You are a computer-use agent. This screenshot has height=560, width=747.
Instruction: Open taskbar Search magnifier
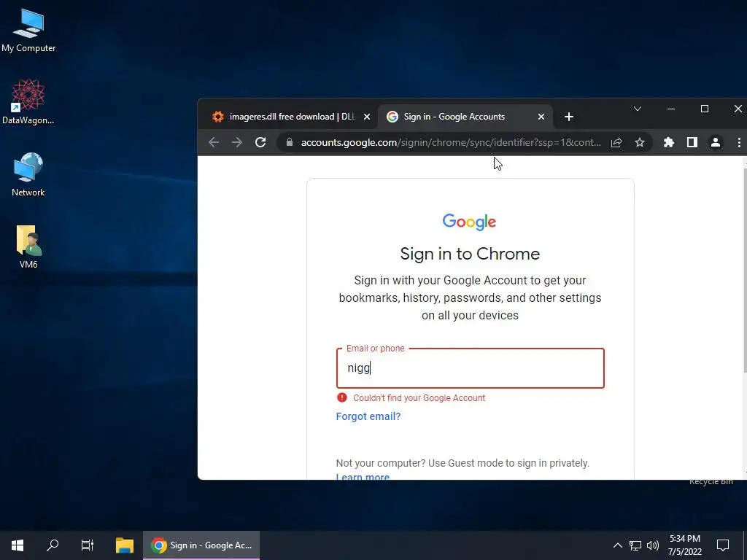coord(53,545)
